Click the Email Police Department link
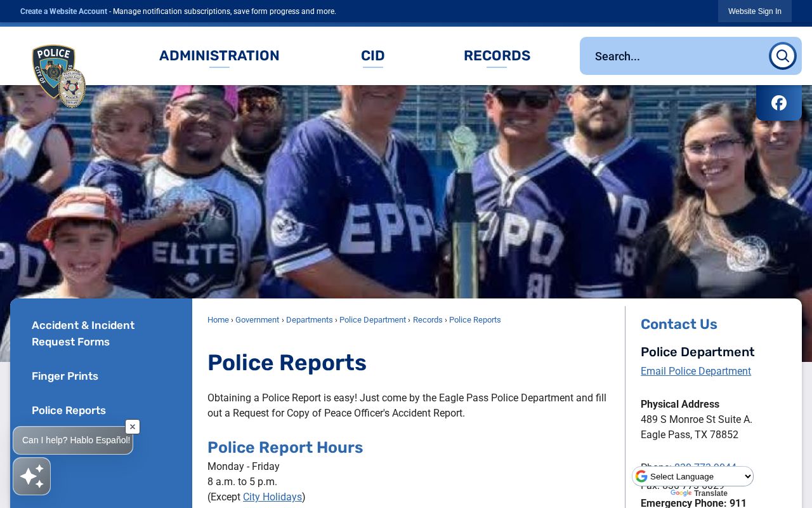The image size is (812, 508). (x=696, y=371)
